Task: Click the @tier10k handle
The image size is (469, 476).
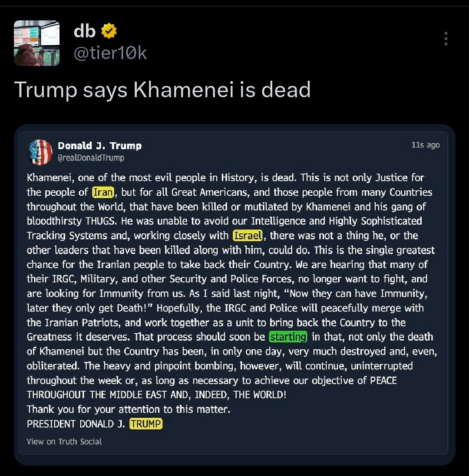Action: click(x=110, y=53)
